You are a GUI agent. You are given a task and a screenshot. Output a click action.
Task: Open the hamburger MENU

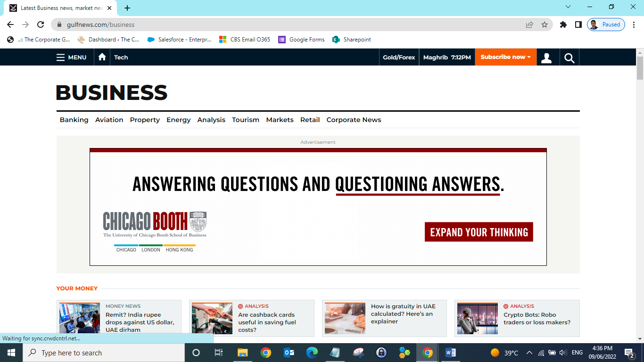pyautogui.click(x=71, y=58)
